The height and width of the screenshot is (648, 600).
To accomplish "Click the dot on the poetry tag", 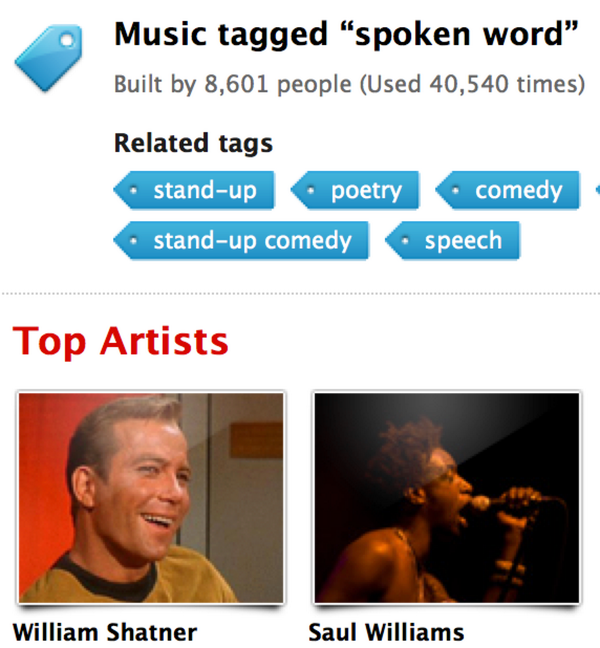I will tap(311, 190).
